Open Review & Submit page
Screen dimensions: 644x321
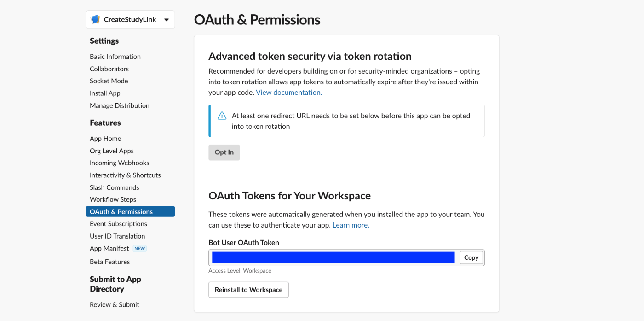(x=114, y=305)
